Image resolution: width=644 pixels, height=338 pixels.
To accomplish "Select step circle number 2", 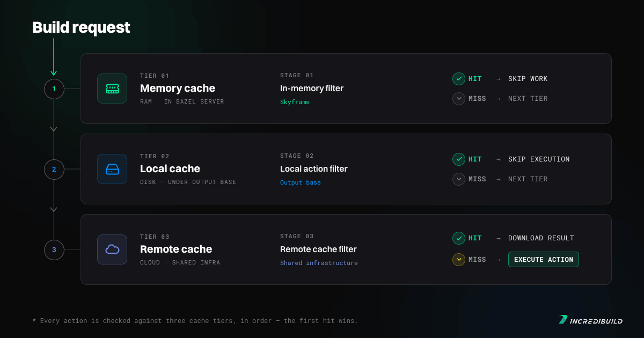I will (x=54, y=169).
